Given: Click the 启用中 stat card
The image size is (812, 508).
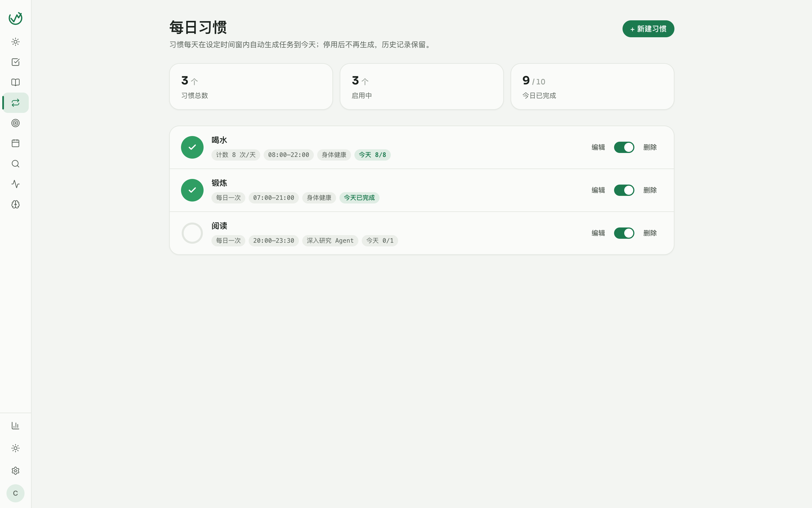Looking at the screenshot, I should pos(422,86).
